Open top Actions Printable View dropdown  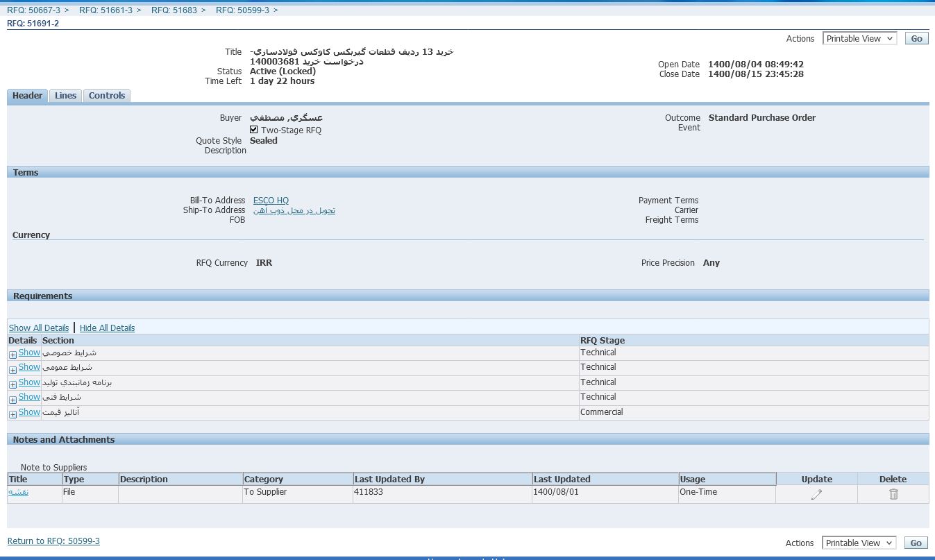[859, 39]
